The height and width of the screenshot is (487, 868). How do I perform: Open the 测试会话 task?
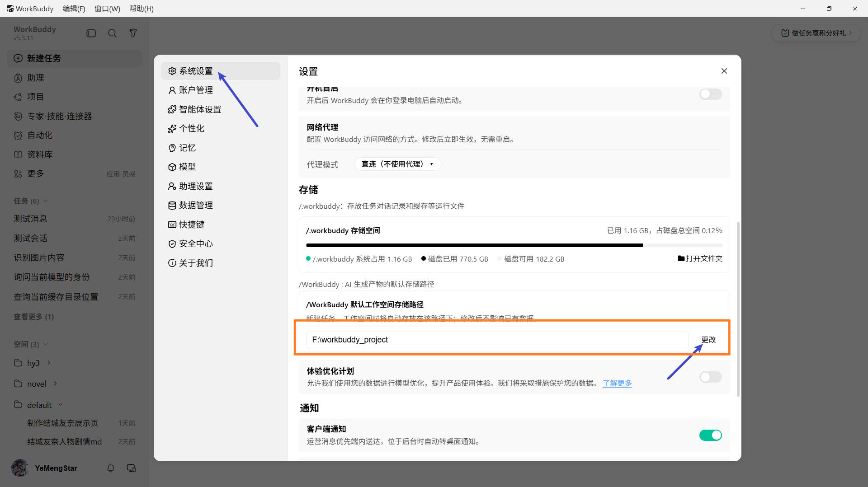[75, 238]
